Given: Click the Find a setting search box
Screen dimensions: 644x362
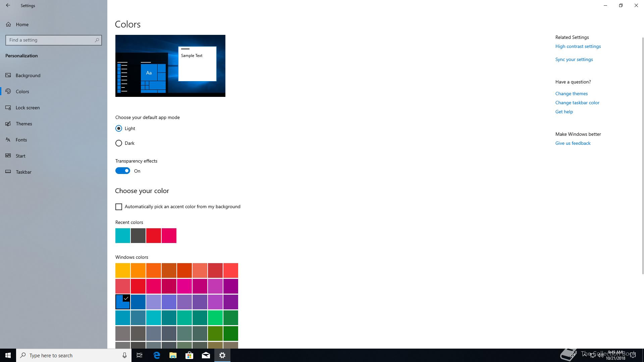Looking at the screenshot, I should pos(54,40).
